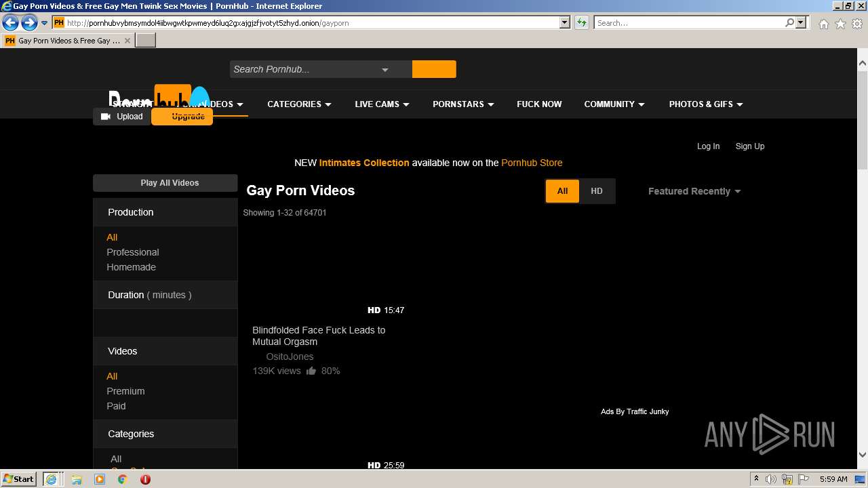The height and width of the screenshot is (488, 868).
Task: Click the orange site search button
Action: point(434,69)
